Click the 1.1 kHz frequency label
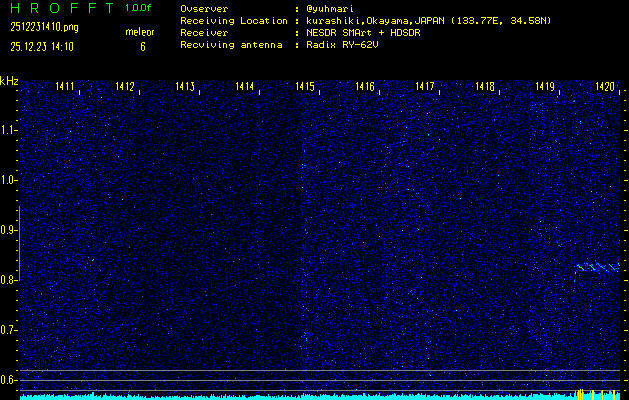 (9, 130)
